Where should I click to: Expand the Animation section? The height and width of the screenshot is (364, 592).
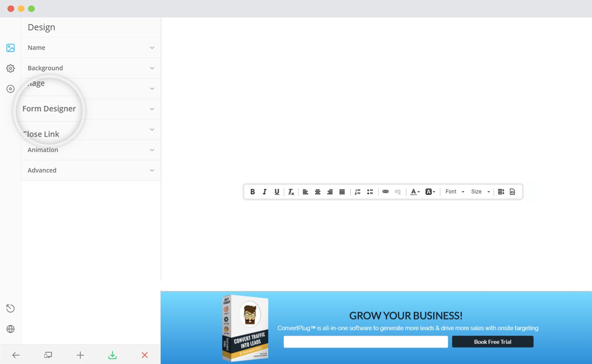click(91, 150)
